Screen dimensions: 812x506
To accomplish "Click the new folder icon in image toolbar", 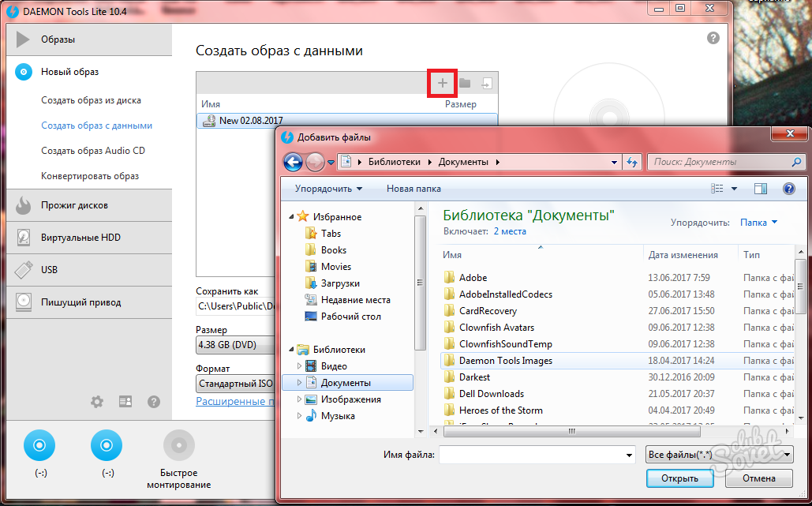I will click(x=465, y=83).
